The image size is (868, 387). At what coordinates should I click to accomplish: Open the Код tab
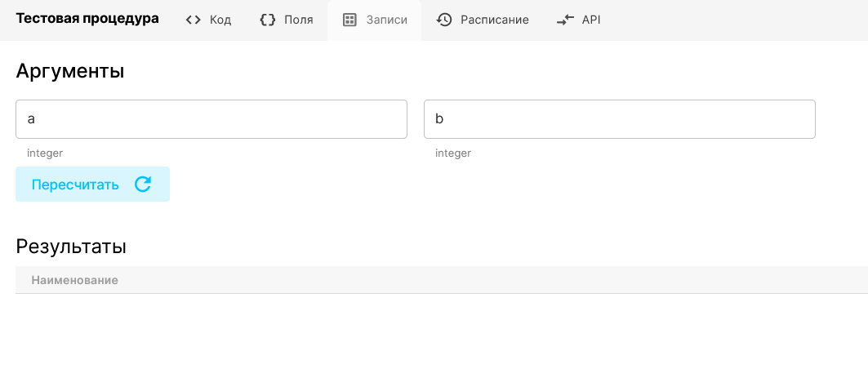[220, 20]
